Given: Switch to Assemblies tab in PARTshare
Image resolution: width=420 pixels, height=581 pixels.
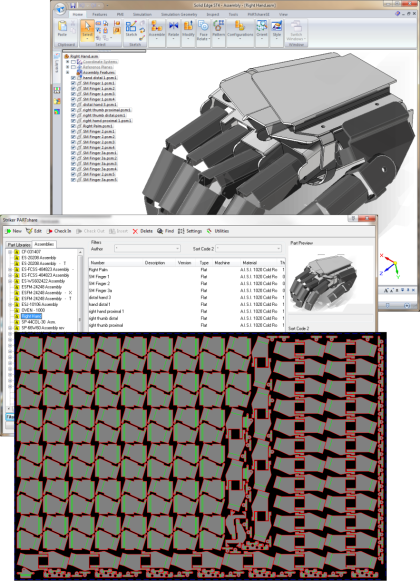Looking at the screenshot, I should pyautogui.click(x=44, y=244).
